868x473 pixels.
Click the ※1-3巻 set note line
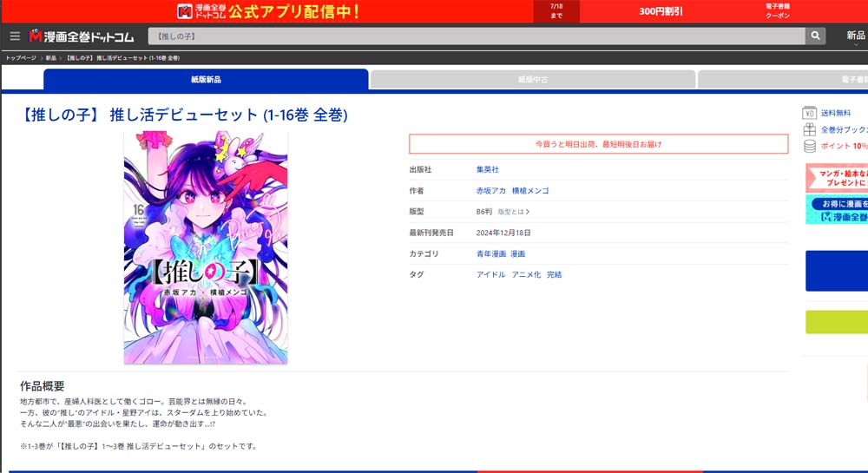(138, 446)
